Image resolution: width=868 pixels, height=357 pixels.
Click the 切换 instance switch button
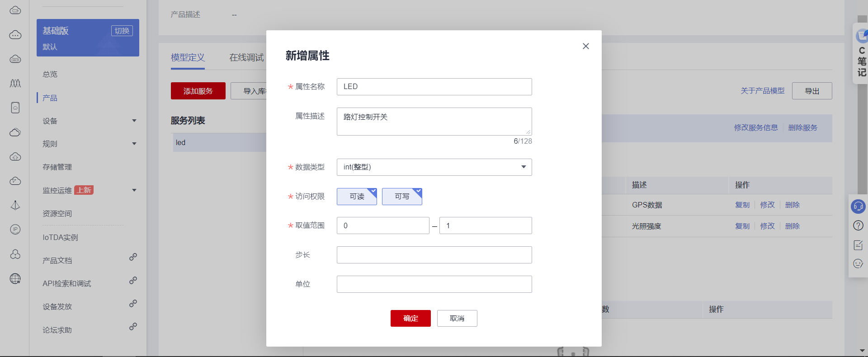(122, 31)
